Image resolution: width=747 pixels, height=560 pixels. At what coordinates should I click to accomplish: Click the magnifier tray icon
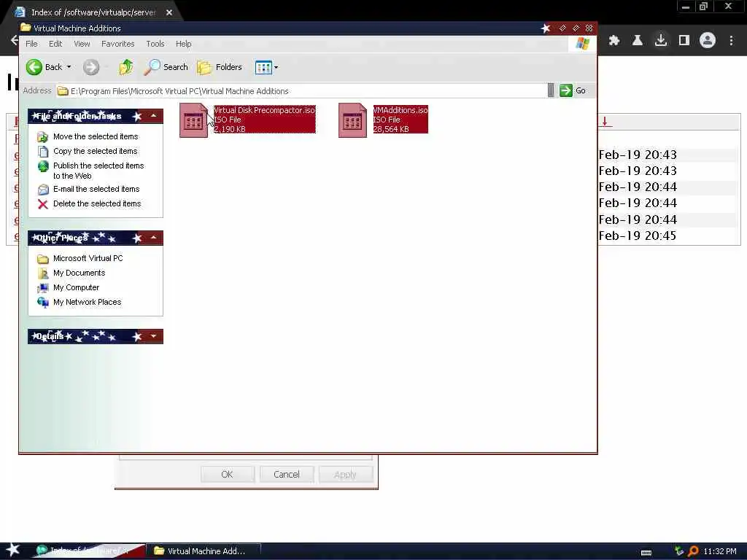click(x=693, y=551)
